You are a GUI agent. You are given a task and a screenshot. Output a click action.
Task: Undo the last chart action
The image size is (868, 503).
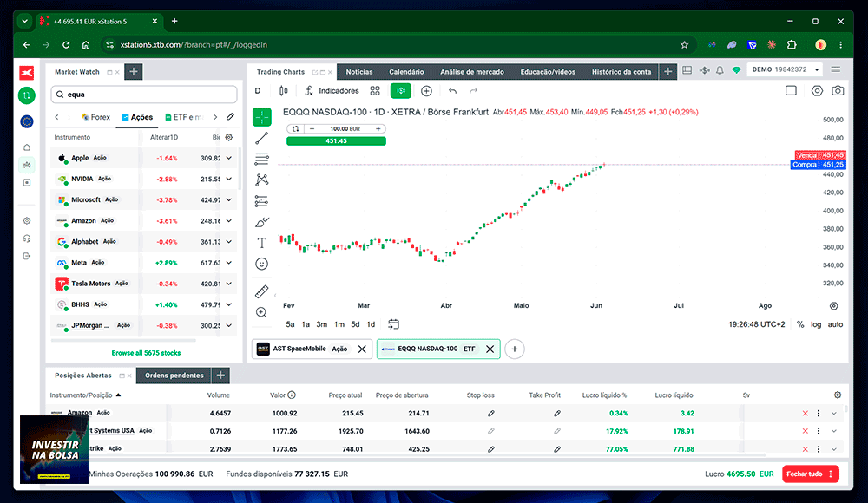tap(453, 91)
